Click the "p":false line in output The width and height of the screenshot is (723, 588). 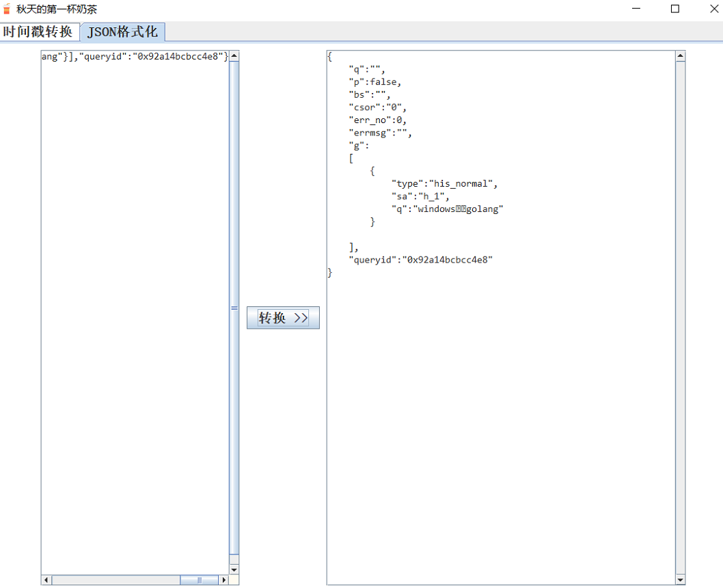pos(375,81)
